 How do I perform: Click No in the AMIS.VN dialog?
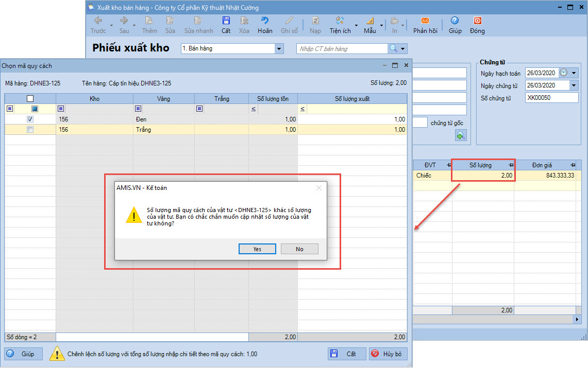[299, 249]
